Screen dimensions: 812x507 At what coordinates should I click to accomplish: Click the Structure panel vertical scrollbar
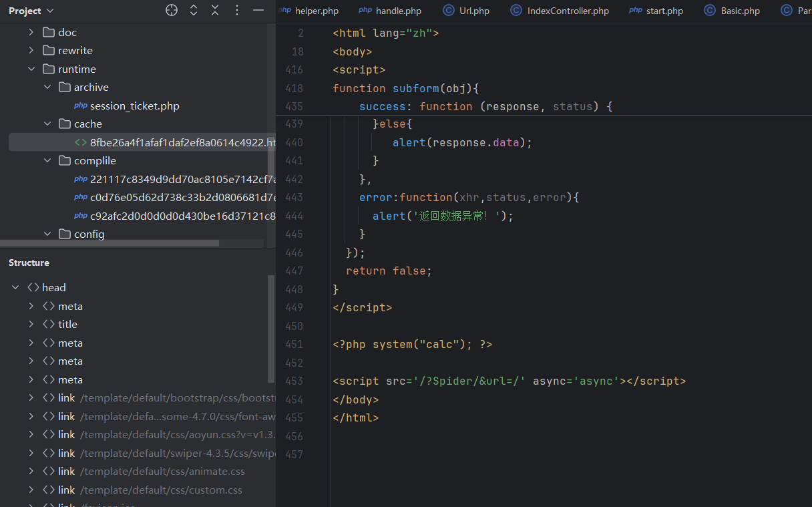(271, 329)
